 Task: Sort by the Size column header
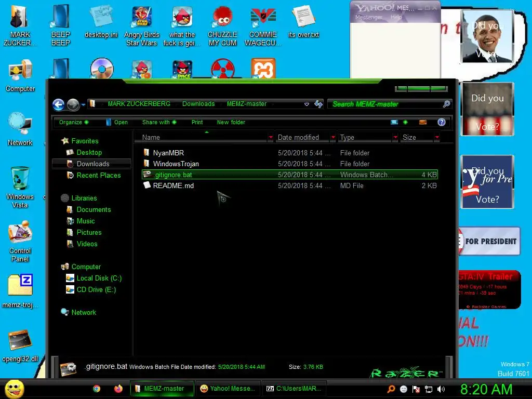(x=417, y=137)
